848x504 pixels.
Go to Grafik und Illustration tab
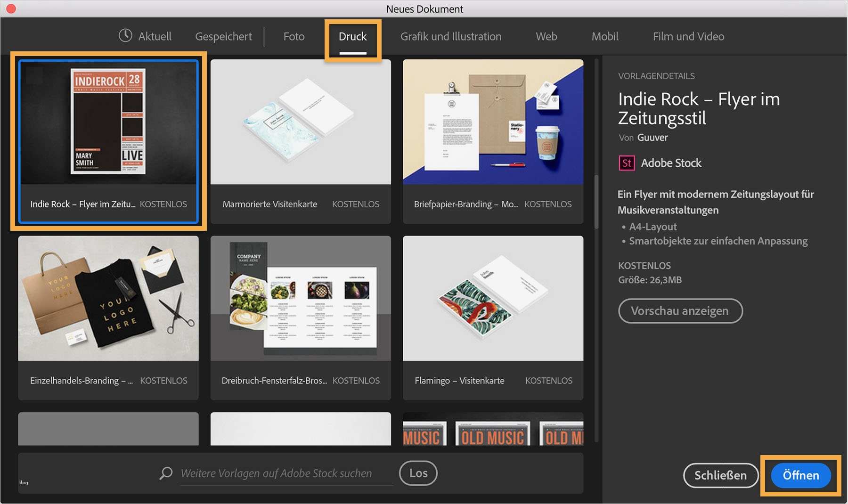[451, 36]
